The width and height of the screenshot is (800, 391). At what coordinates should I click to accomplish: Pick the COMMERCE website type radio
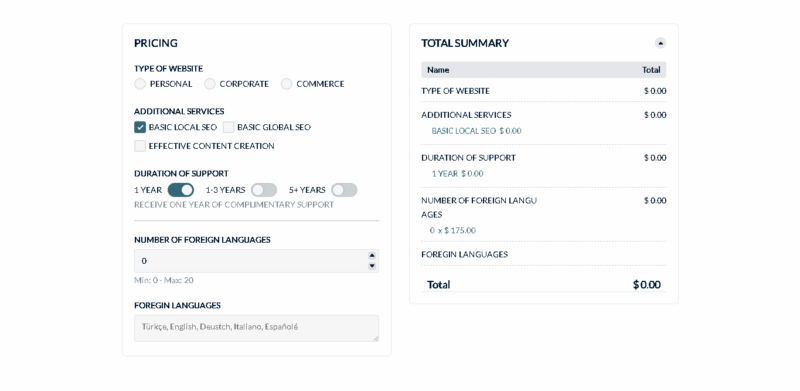pos(286,84)
